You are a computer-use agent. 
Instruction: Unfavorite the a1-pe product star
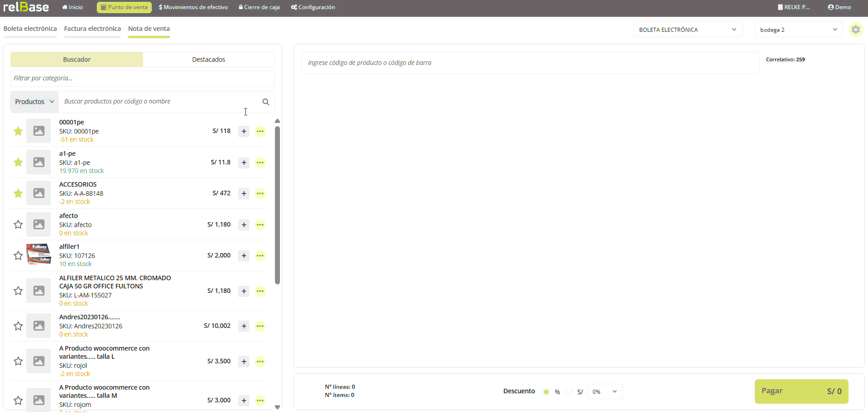(18, 162)
